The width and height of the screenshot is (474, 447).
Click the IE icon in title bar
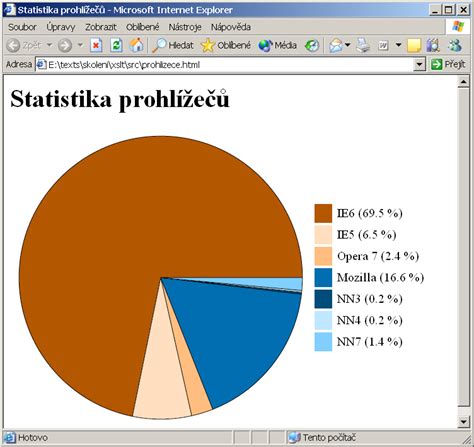(9, 10)
